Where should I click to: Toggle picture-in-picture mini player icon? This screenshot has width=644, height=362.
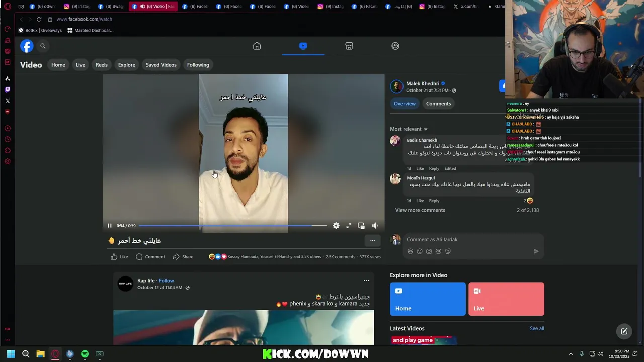pos(361,226)
